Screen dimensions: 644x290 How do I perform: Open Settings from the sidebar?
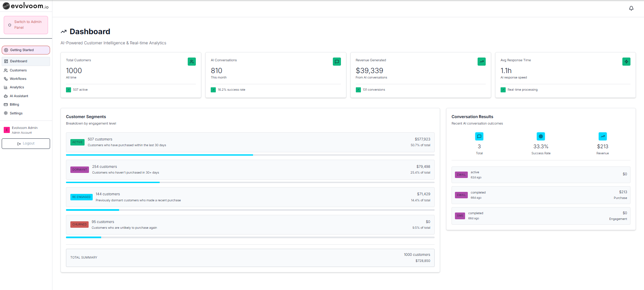[x=16, y=113]
